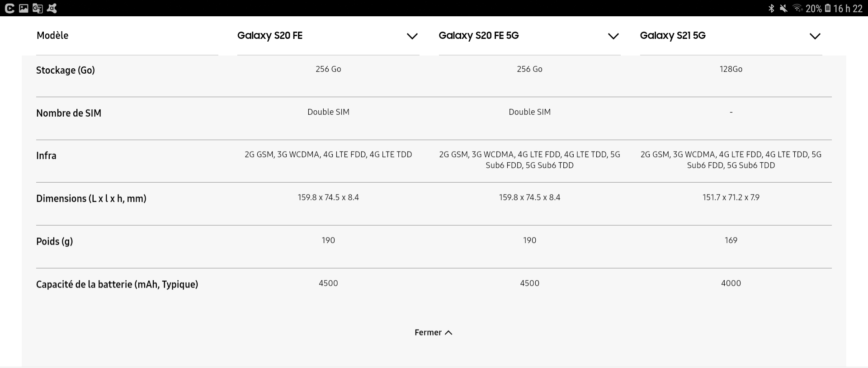Tap the image notification icon
This screenshot has height=368, width=868.
click(x=24, y=8)
